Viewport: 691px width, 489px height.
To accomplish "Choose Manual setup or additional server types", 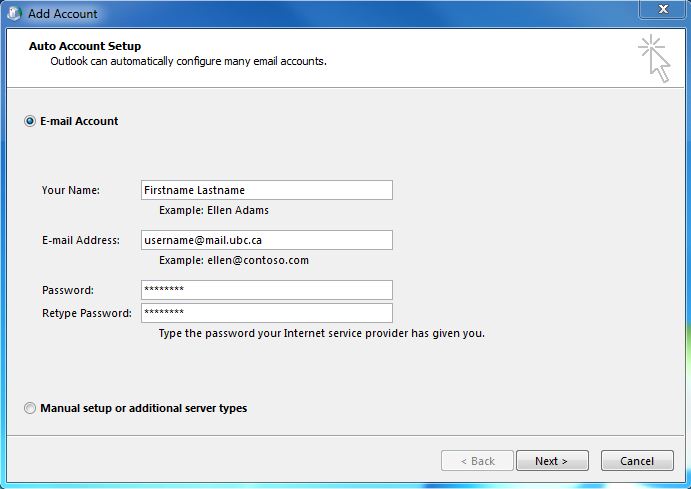I will (x=30, y=408).
